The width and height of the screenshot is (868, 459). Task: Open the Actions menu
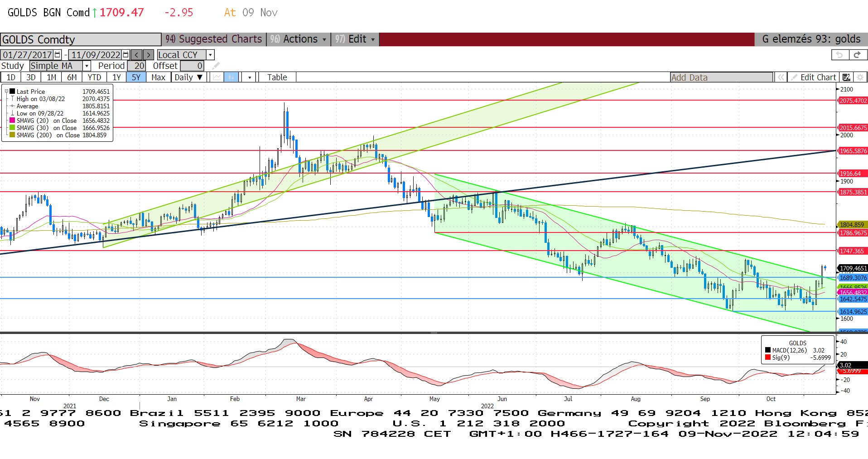pos(299,39)
